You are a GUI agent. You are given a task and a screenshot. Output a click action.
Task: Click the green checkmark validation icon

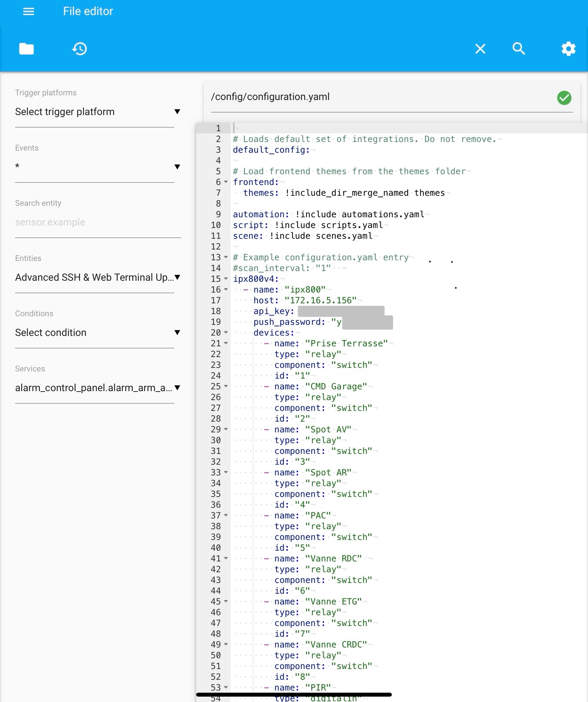564,98
